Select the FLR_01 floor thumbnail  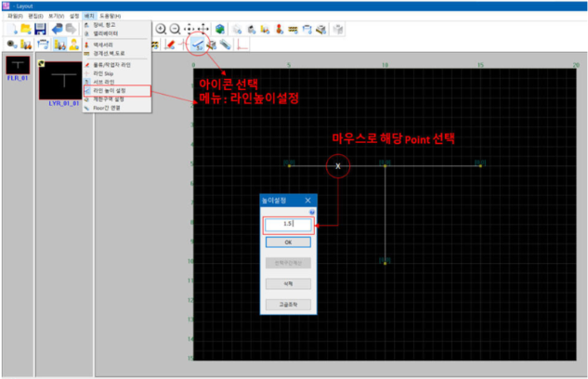tap(16, 64)
